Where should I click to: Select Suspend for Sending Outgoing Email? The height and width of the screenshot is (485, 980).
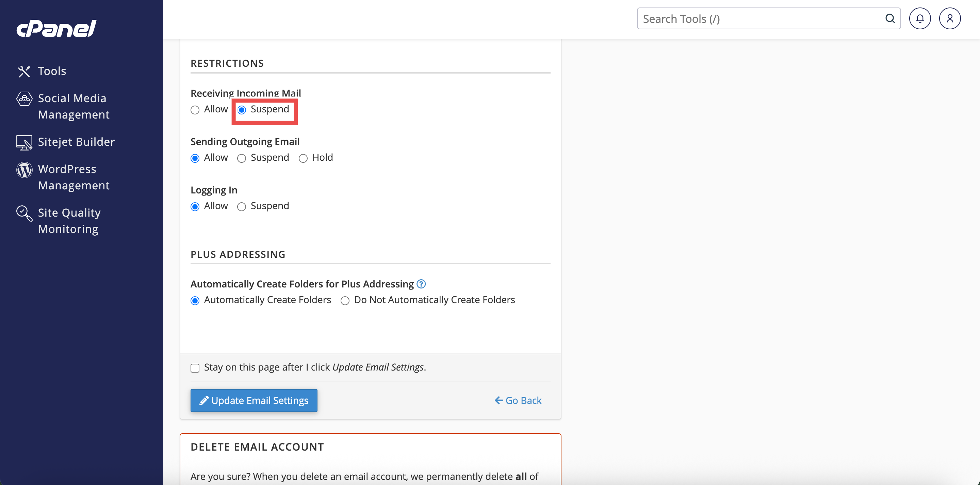pos(242,158)
